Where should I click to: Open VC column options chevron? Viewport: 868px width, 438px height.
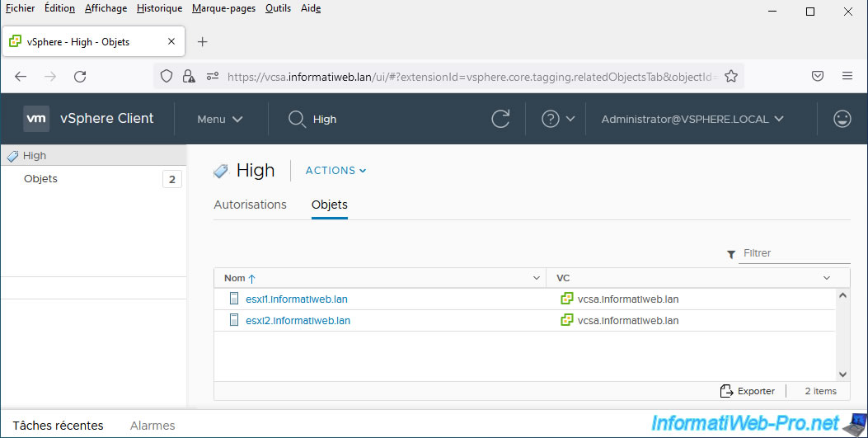(x=827, y=278)
